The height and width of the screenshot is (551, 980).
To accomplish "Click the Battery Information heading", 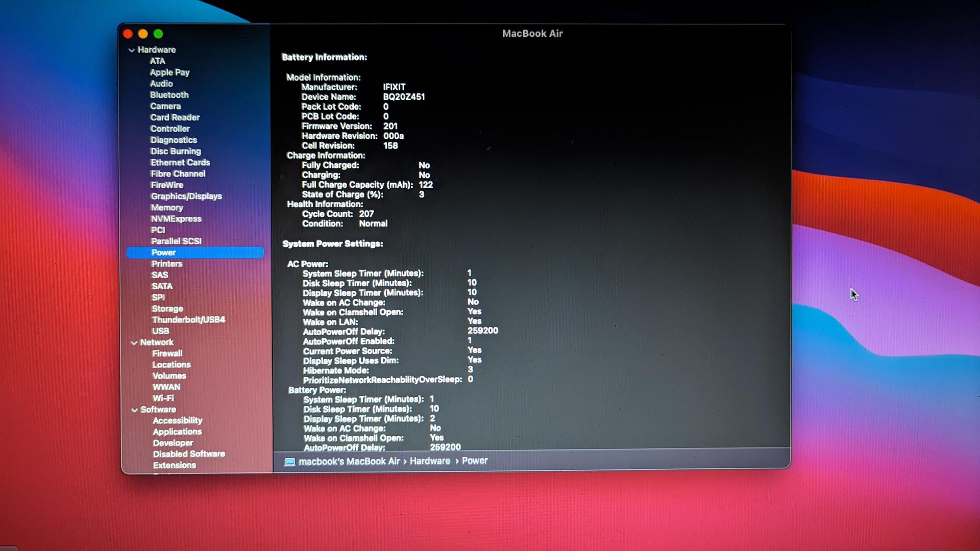I will 325,58.
